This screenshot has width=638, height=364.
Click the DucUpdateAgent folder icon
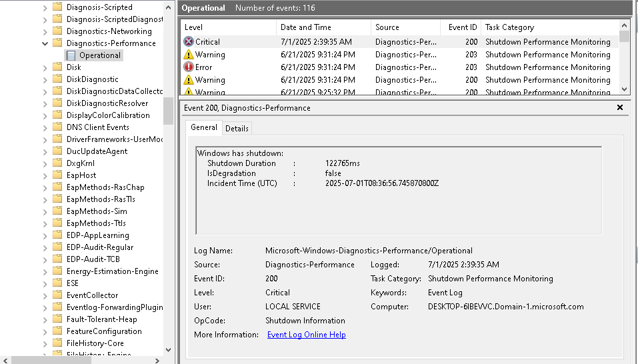[x=57, y=151]
